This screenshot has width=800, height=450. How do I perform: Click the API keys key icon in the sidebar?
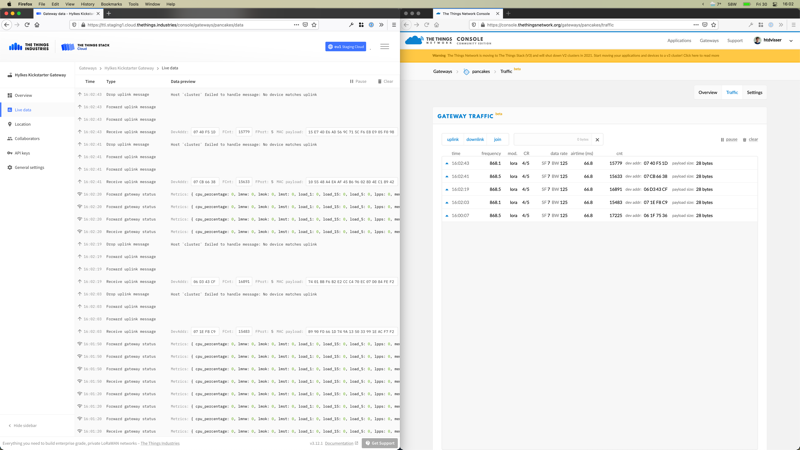click(10, 153)
